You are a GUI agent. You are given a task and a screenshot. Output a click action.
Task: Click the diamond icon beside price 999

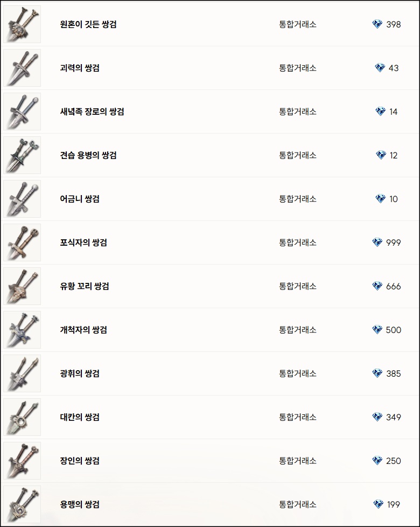[377, 242]
